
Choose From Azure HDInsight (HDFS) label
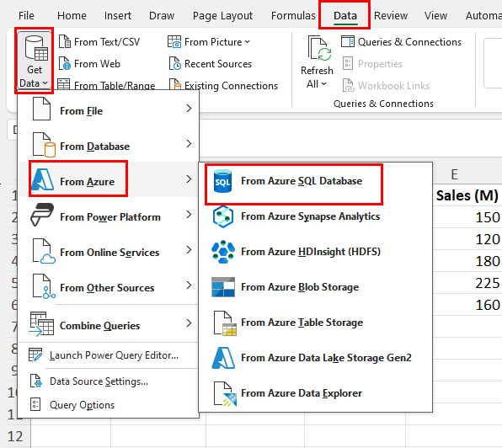[x=311, y=252]
